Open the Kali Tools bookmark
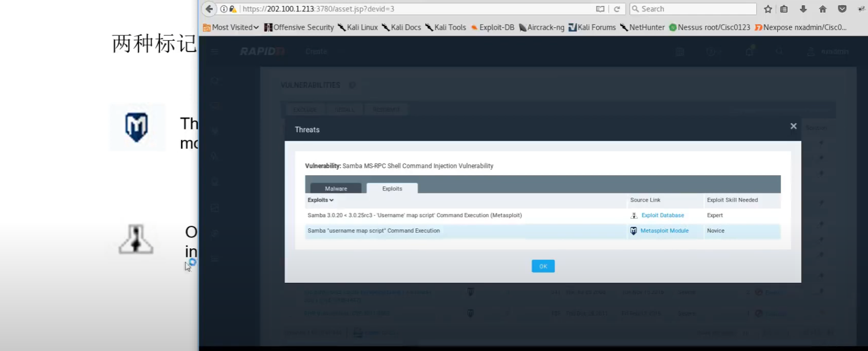Image resolution: width=868 pixels, height=351 pixels. pos(445,27)
